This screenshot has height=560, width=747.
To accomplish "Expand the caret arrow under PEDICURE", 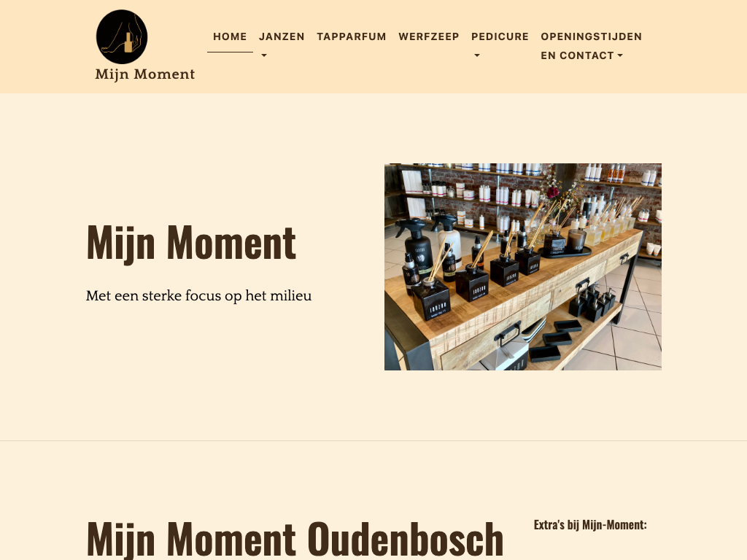I will pos(477,55).
